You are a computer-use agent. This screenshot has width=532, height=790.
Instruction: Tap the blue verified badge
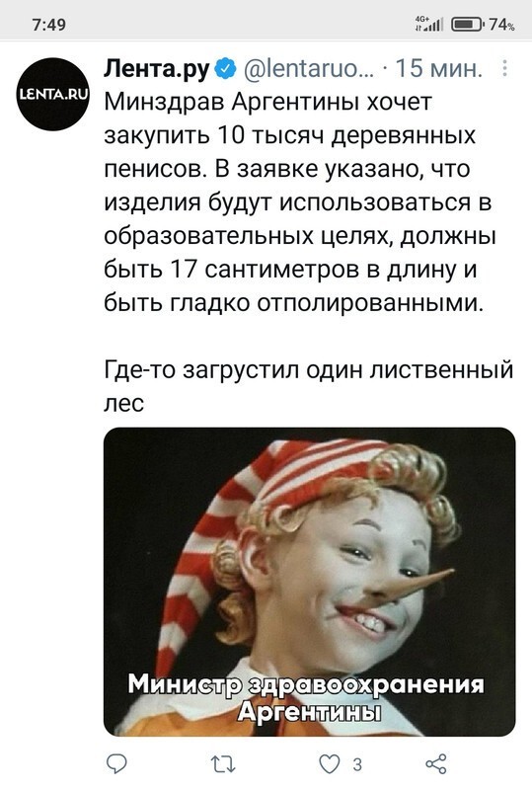coord(226,69)
